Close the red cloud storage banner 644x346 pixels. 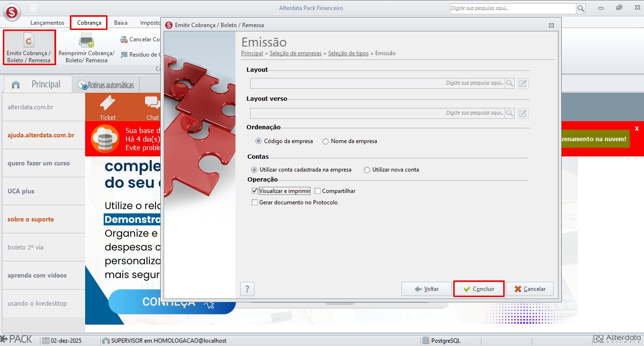click(637, 129)
